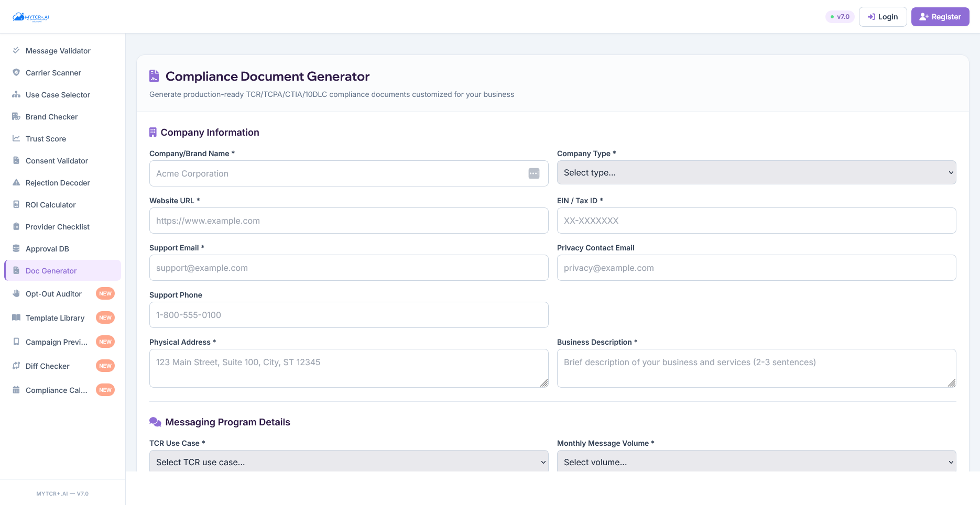Click the Message Validator checkmark icon
Image resolution: width=980 pixels, height=505 pixels.
pyautogui.click(x=16, y=51)
